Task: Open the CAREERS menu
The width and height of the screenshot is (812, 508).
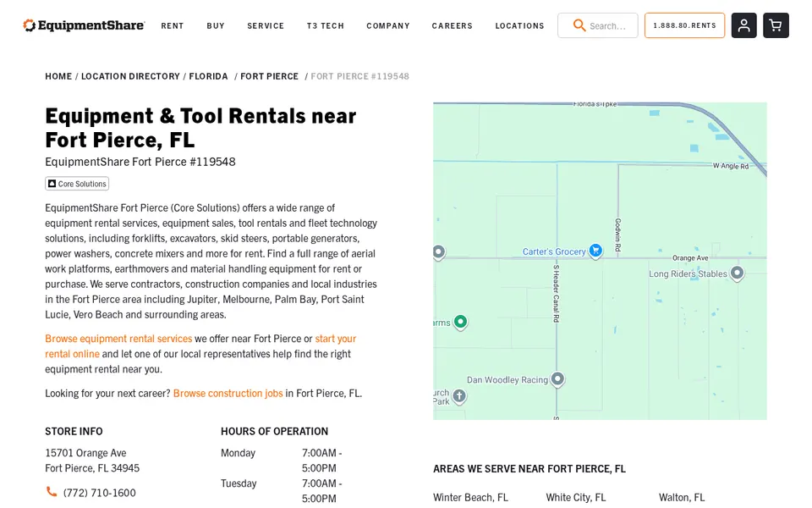Action: [x=452, y=25]
